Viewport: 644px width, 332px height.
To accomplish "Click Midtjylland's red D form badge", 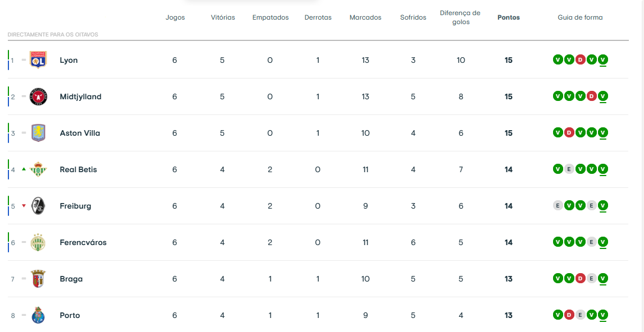I will pos(591,96).
